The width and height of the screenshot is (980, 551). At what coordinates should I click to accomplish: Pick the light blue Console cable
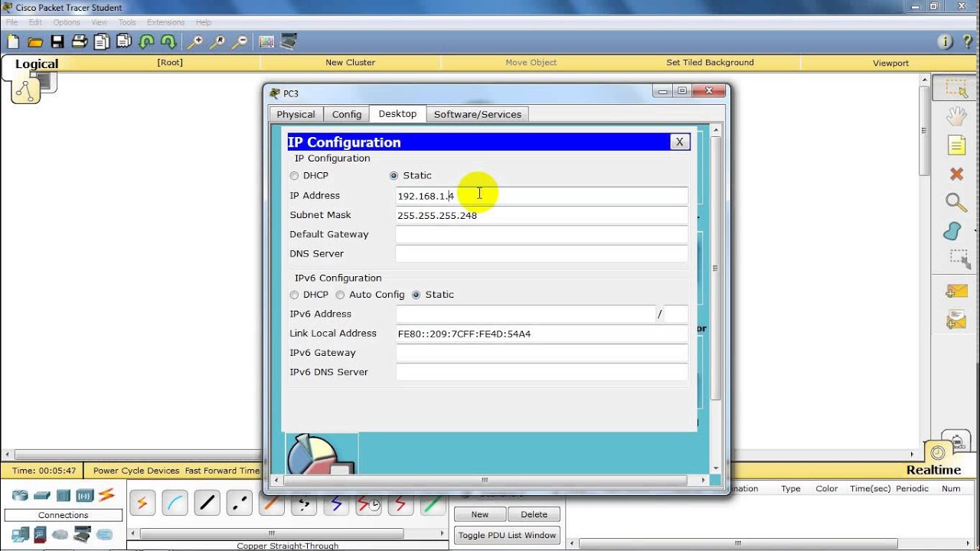tap(175, 503)
